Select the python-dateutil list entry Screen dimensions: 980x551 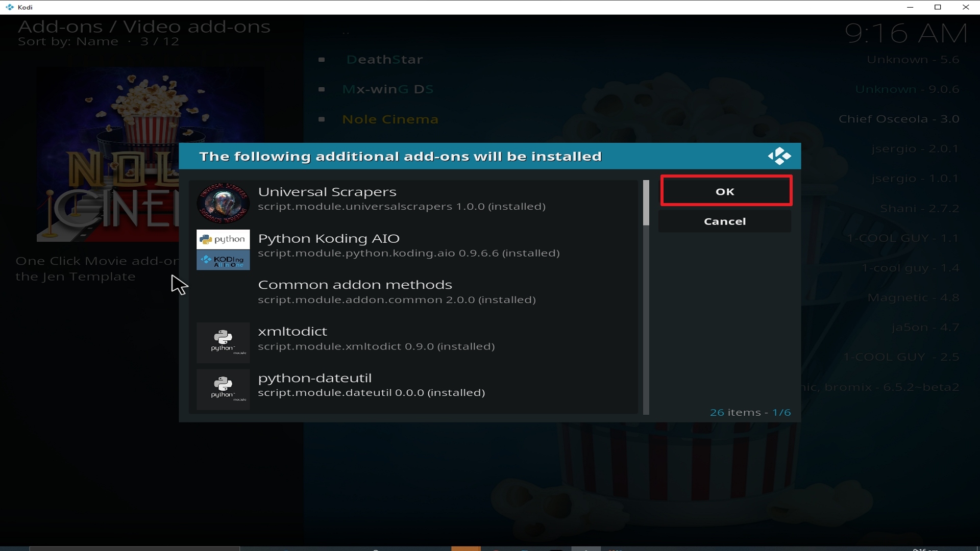[413, 389]
